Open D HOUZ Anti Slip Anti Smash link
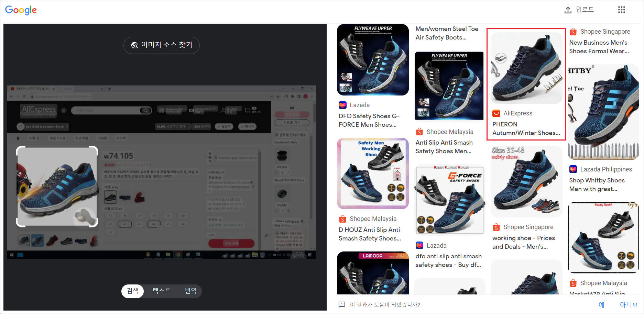The height and width of the screenshot is (314, 644). coord(370,234)
